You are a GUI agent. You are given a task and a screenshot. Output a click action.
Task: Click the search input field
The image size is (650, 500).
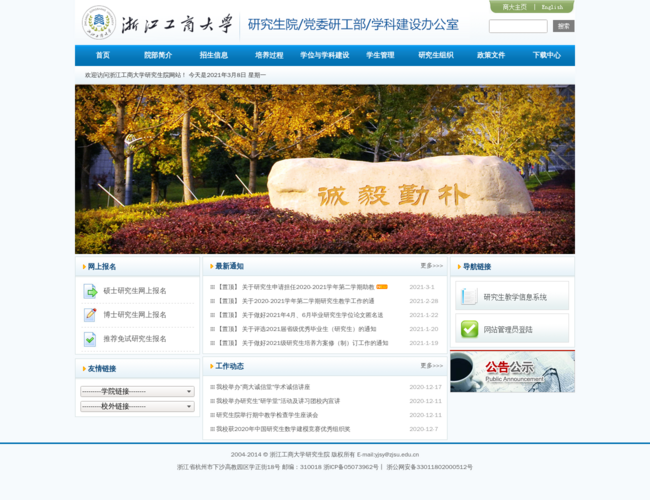[518, 26]
